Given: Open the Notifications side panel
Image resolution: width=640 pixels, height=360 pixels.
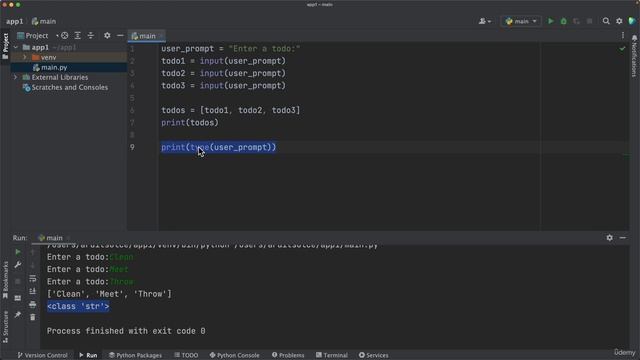Looking at the screenshot, I should tap(634, 56).
